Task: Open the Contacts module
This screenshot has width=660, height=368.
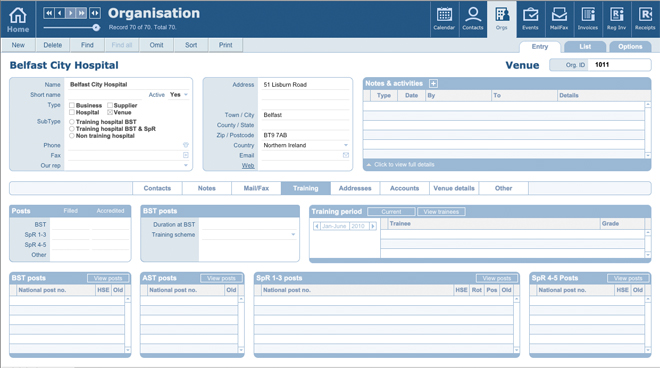Action: [473, 19]
